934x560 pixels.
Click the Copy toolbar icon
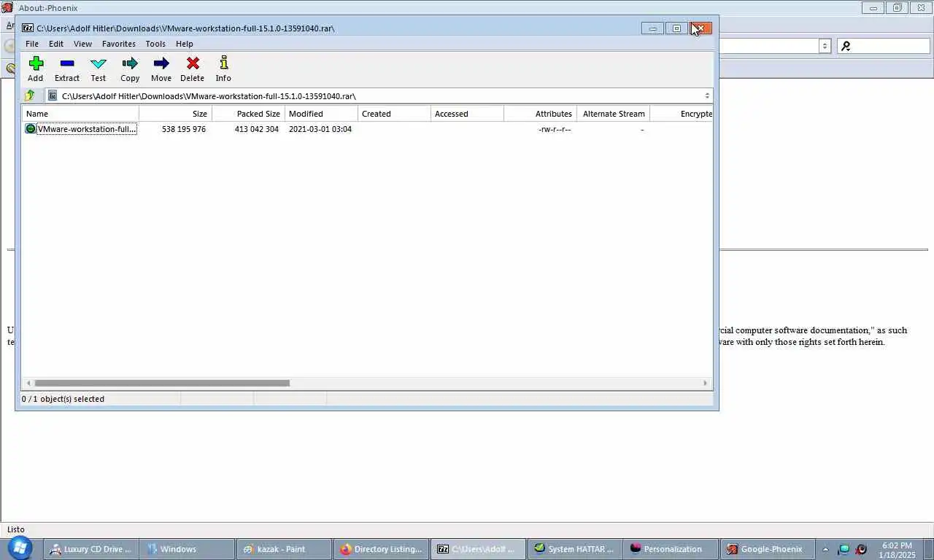click(x=130, y=63)
